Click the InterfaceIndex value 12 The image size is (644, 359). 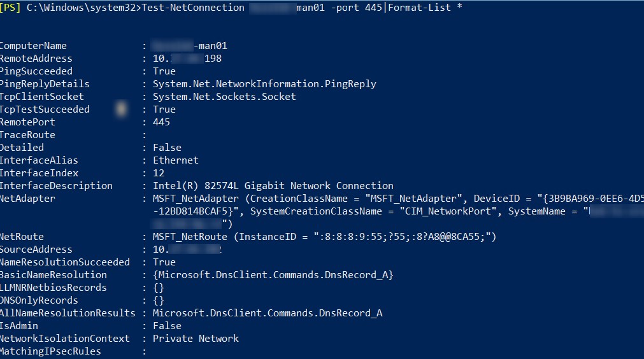[x=159, y=173]
